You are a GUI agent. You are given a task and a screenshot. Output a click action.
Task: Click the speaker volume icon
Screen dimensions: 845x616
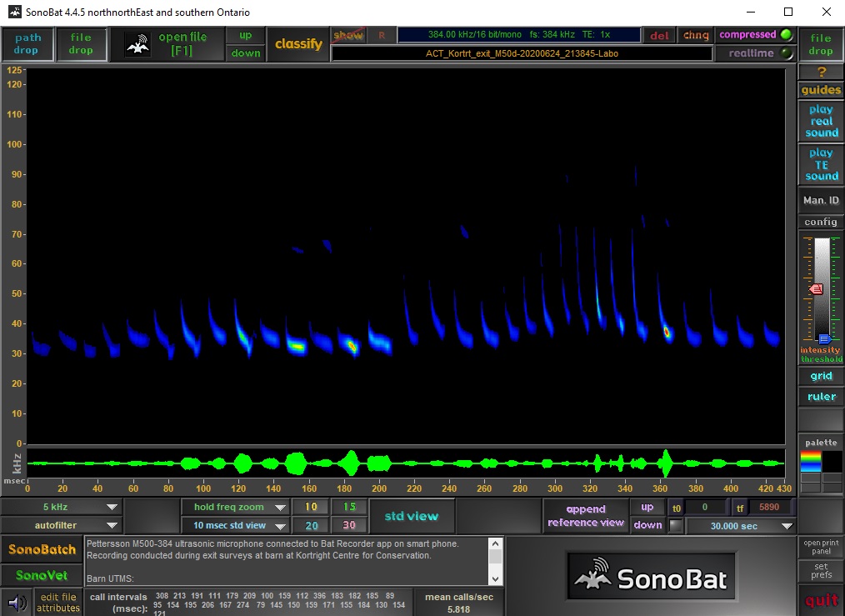point(17,603)
